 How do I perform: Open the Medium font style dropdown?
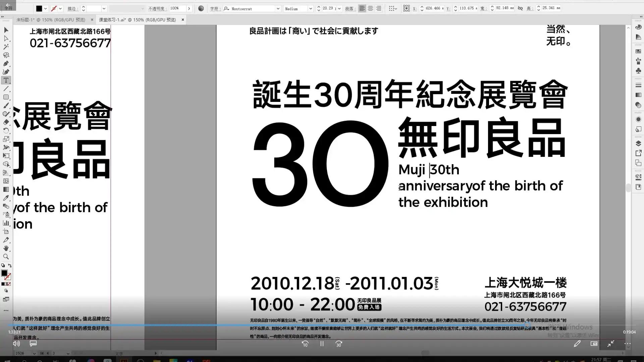tap(310, 8)
